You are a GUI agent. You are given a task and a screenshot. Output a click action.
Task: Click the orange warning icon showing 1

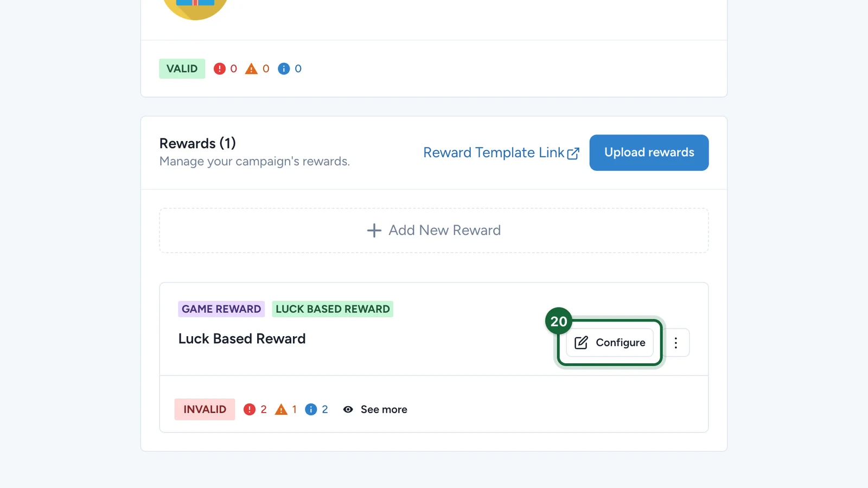[x=281, y=409]
